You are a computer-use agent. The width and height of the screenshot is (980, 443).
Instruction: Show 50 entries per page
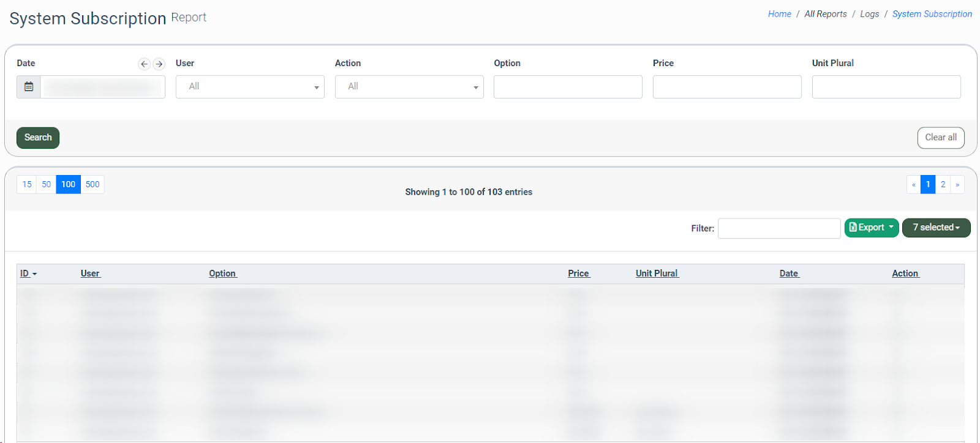(47, 184)
